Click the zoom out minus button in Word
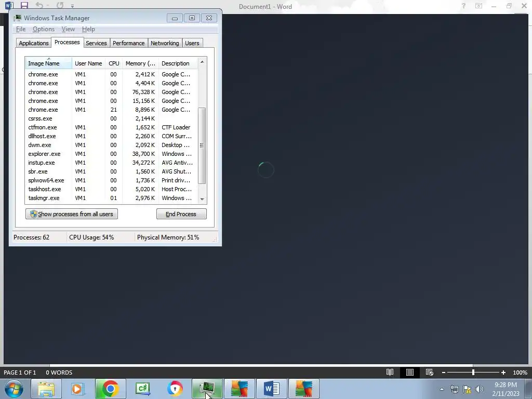Image resolution: width=532 pixels, height=399 pixels. point(444,373)
